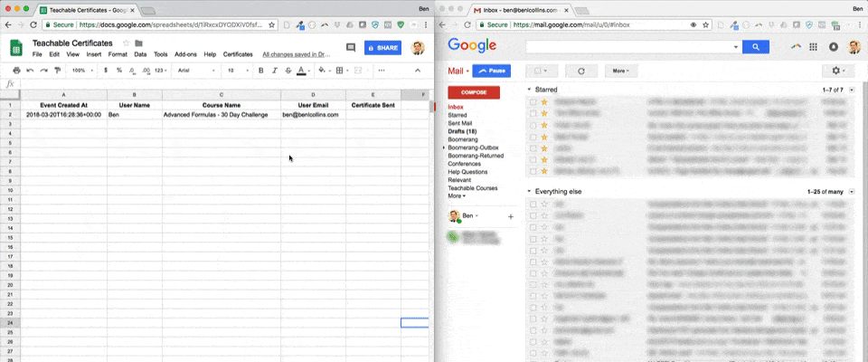Screen dimensions: 868x362
Task: Open the Sent Mail label
Action: 459,123
